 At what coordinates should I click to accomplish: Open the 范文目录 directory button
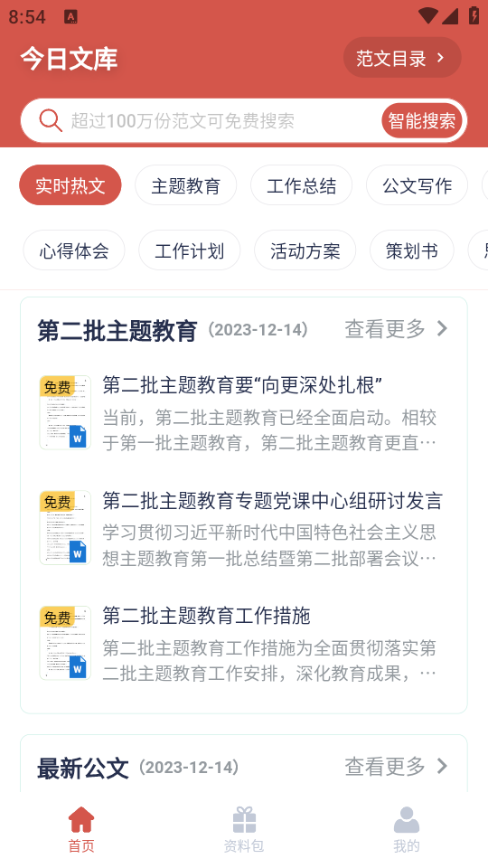pos(402,58)
